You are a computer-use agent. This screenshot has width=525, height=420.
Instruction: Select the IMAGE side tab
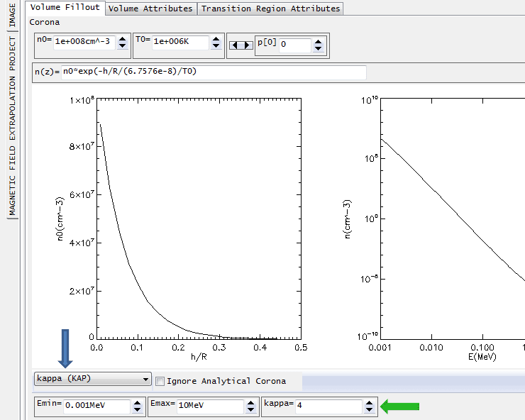[12, 16]
